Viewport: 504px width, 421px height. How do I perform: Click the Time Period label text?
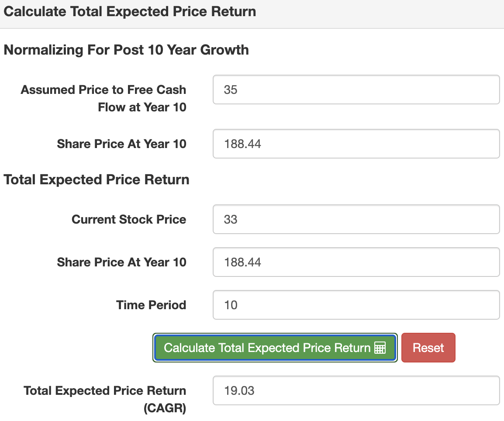151,305
